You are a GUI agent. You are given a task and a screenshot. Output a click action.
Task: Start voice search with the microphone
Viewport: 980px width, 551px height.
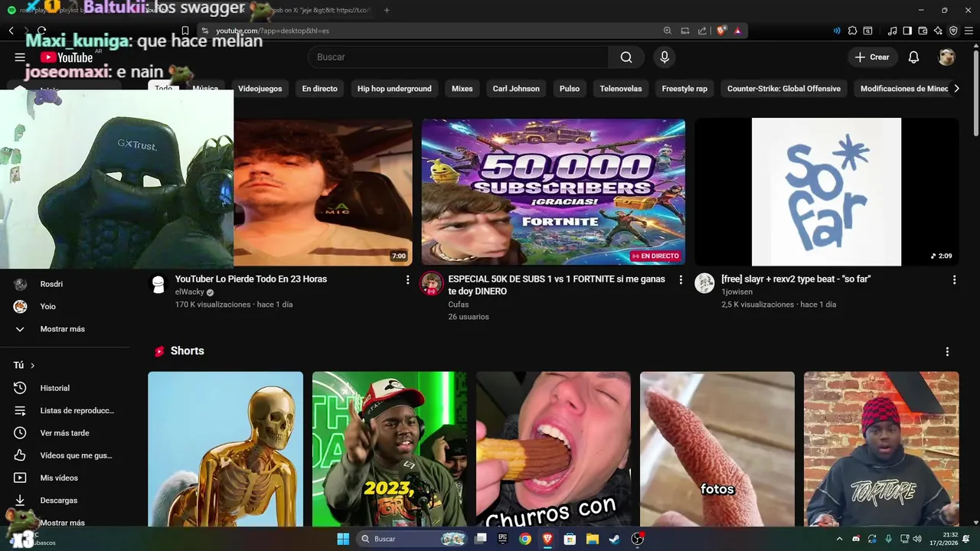[x=665, y=57]
